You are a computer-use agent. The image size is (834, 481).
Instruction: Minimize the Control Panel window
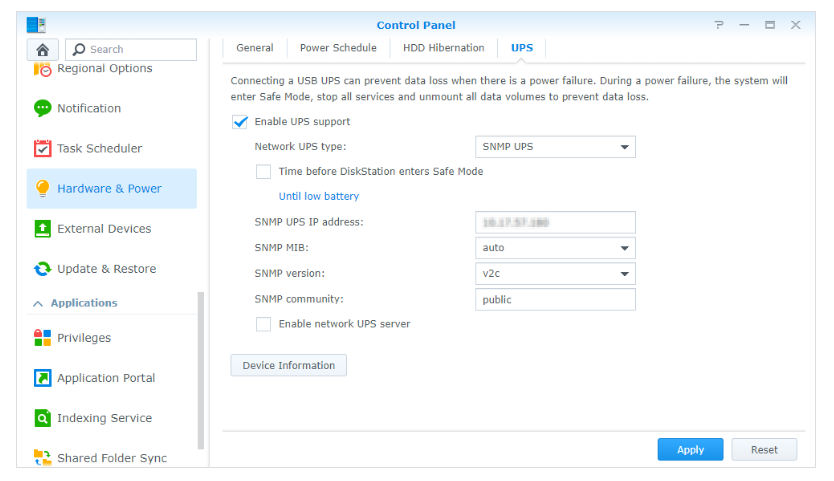(x=744, y=25)
